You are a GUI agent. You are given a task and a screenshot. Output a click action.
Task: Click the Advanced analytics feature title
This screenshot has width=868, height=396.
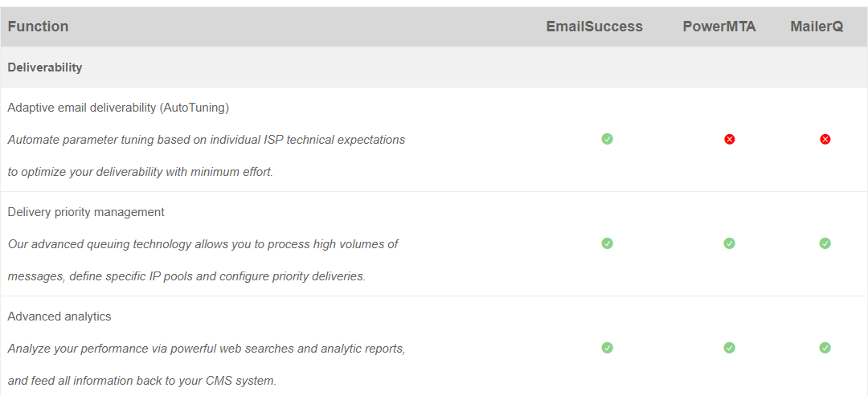point(59,316)
